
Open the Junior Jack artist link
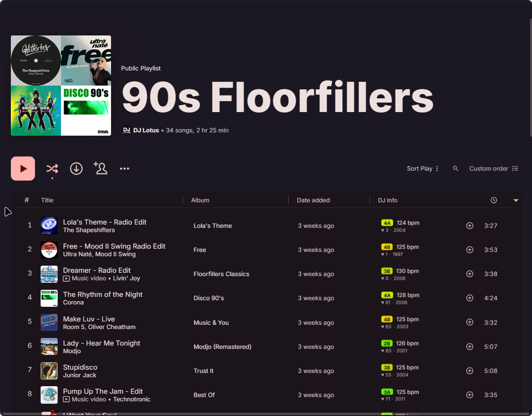[x=80, y=375]
